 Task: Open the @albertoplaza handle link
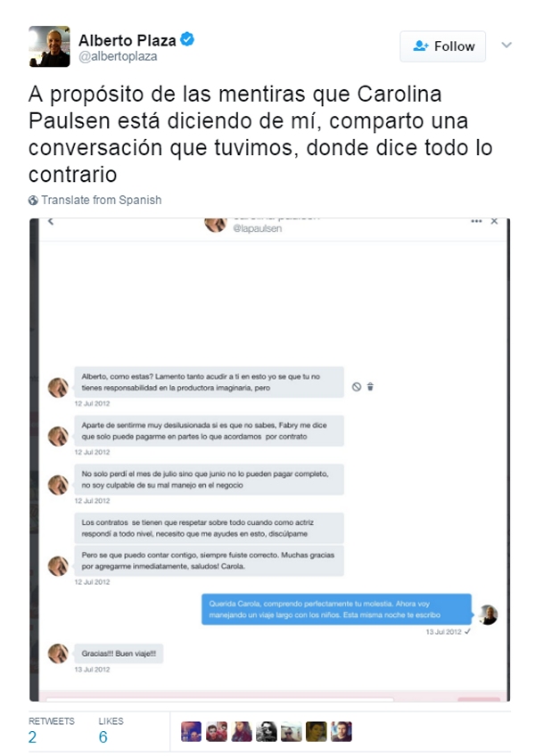point(118,56)
